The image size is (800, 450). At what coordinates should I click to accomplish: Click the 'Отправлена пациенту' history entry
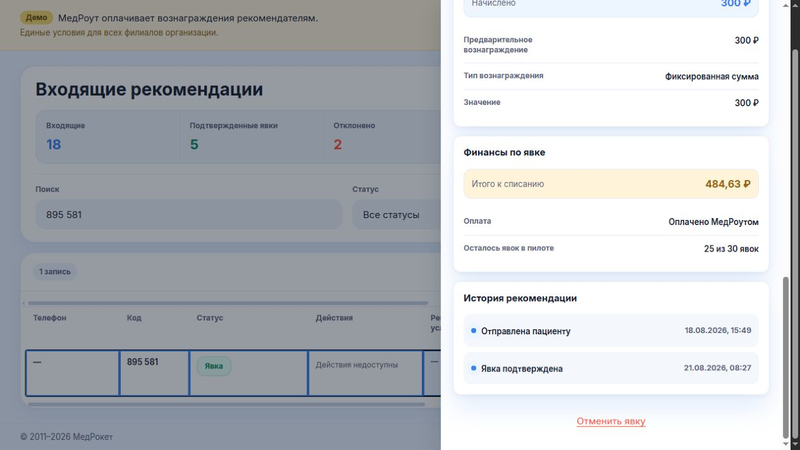coord(611,331)
